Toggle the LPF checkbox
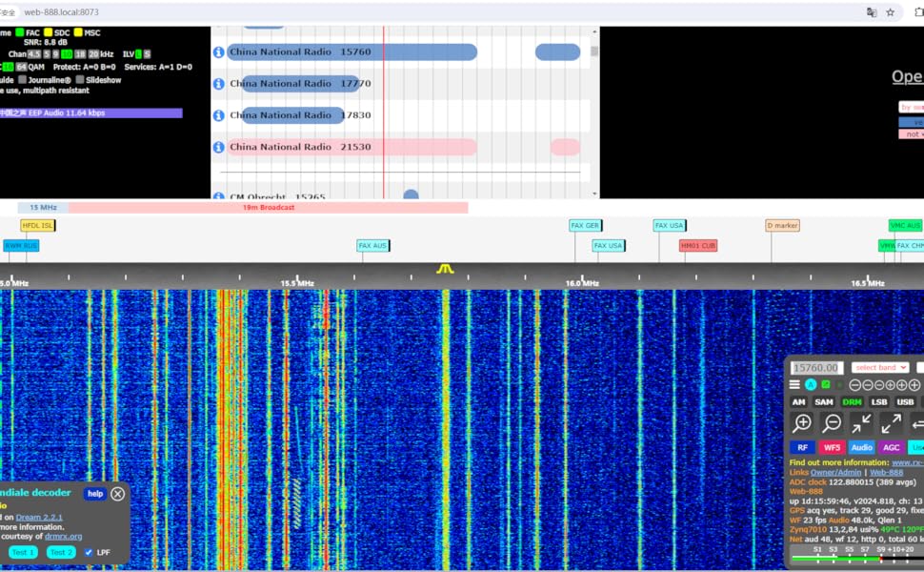The height and width of the screenshot is (572, 924). click(x=89, y=552)
